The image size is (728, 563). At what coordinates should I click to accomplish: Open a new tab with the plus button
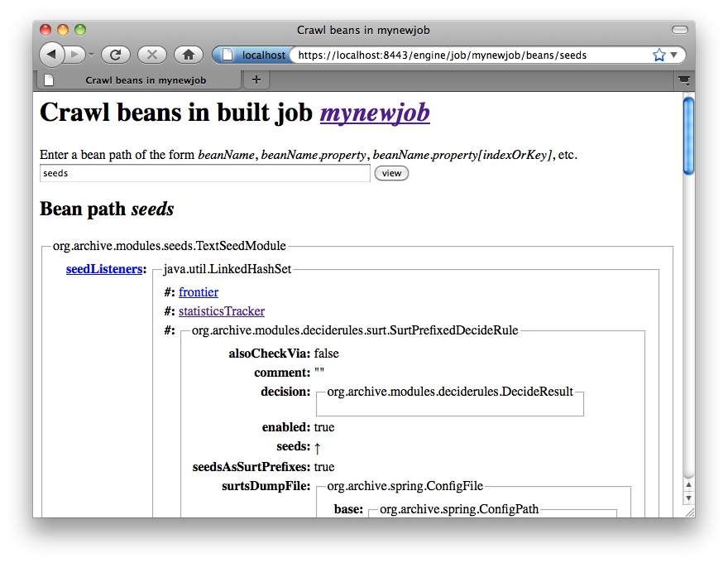256,79
